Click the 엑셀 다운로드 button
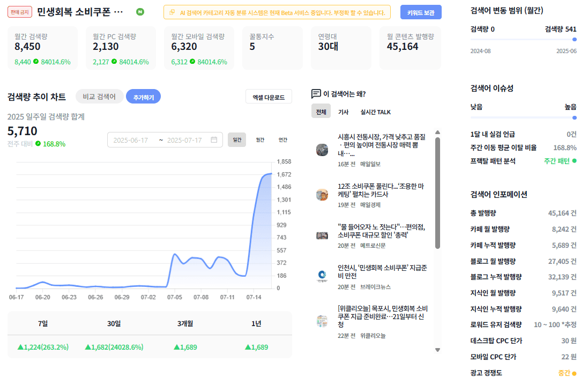The image size is (588, 391). 269,97
